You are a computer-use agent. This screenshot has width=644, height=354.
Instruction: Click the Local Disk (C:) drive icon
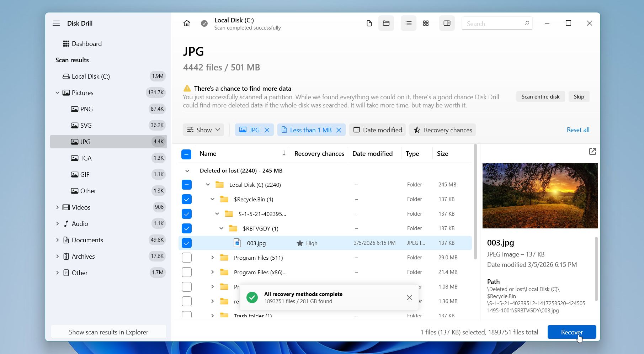click(66, 76)
